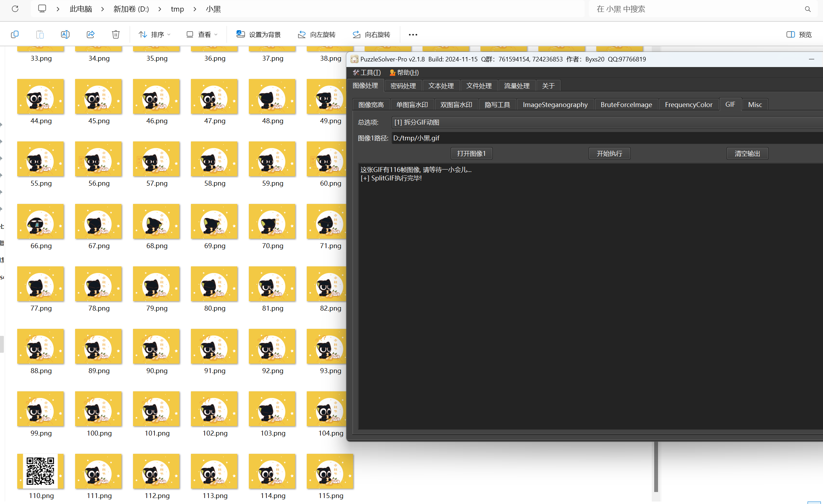
Task: Click the 33.png file name
Action: tap(41, 58)
